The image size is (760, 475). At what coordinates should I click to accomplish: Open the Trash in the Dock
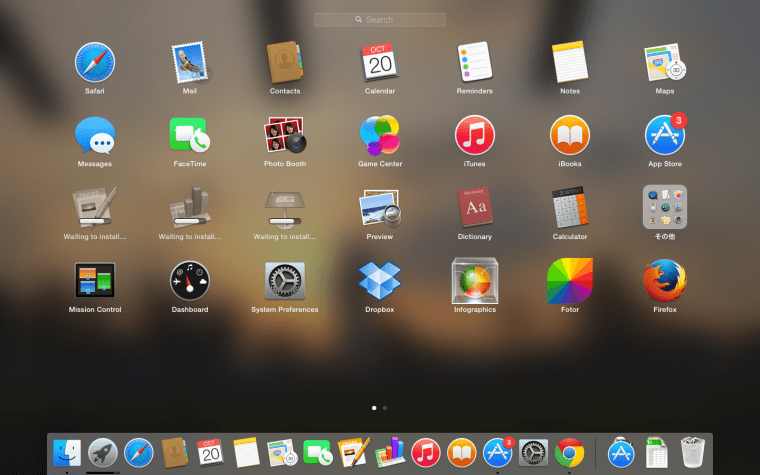click(x=693, y=453)
